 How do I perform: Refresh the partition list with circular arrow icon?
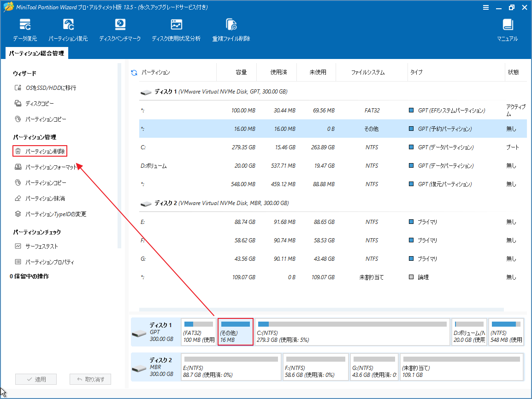133,72
